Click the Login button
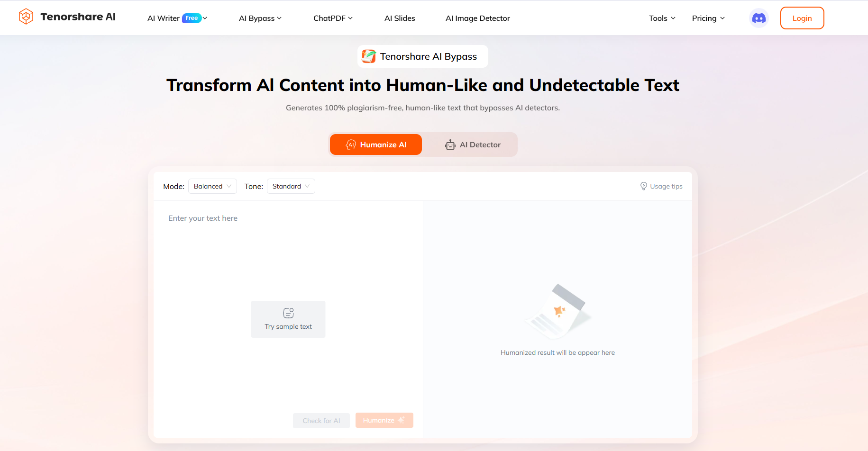The image size is (868, 451). 802,18
